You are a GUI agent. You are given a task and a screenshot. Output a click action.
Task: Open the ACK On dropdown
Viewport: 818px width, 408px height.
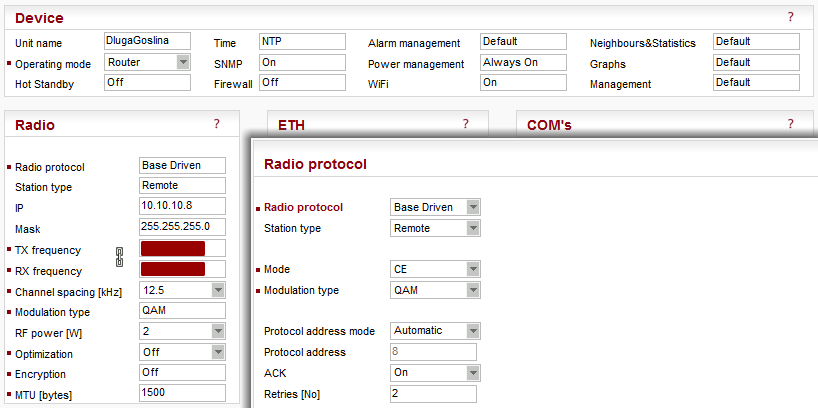435,373
